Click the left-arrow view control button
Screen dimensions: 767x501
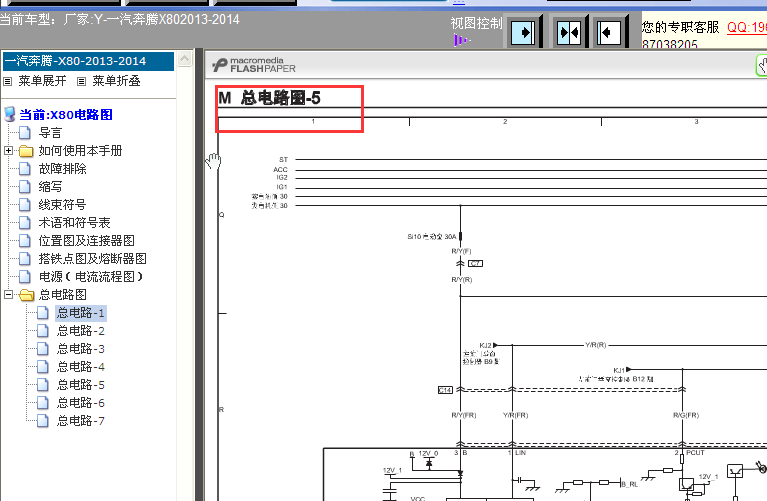point(609,33)
